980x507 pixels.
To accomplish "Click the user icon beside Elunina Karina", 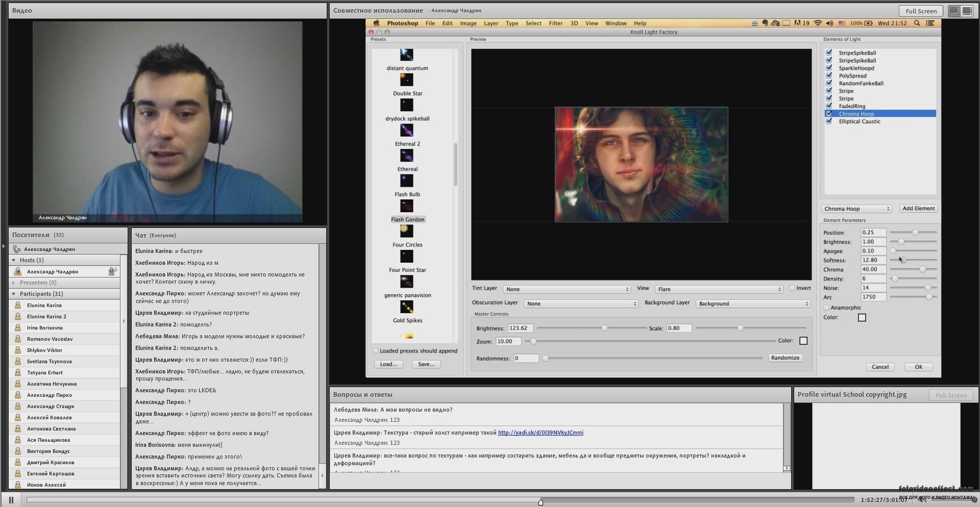I will (x=18, y=305).
